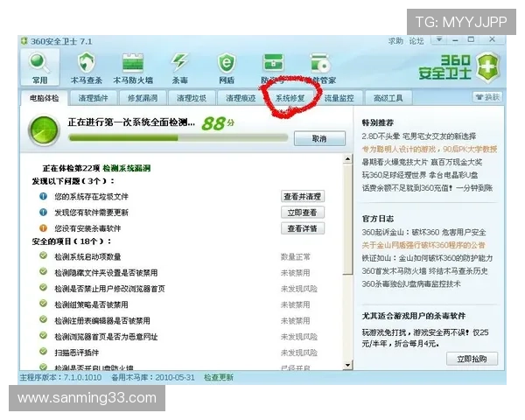The height and width of the screenshot is (420, 525).
Task: Click 主程序版本:7.1.0.1010 in status bar
Action: [60, 377]
